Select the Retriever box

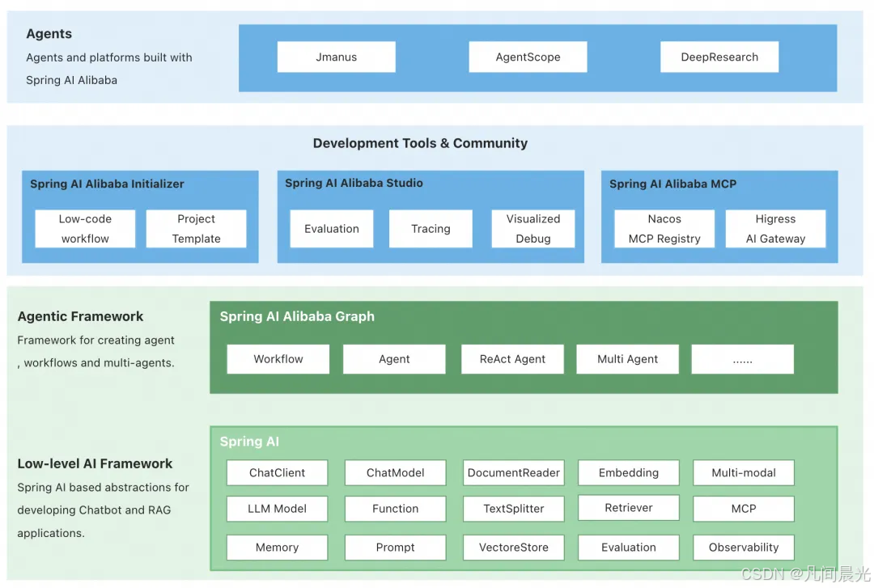[x=629, y=508]
